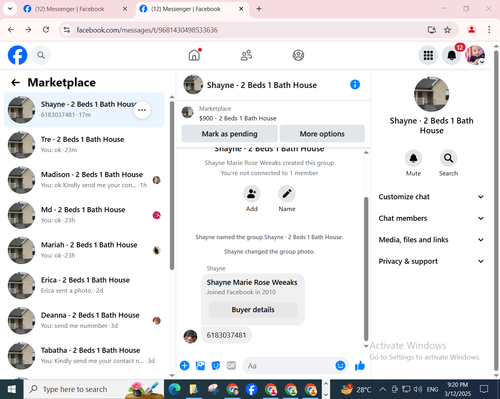Click the chat messages scrollbar
Image resolution: width=500 pixels, height=399 pixels.
[x=366, y=268]
